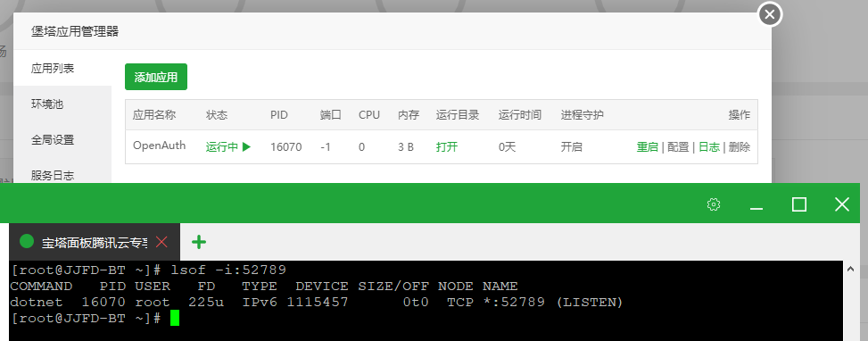Click the 添加应用 button
The width and height of the screenshot is (868, 341).
coord(156,77)
